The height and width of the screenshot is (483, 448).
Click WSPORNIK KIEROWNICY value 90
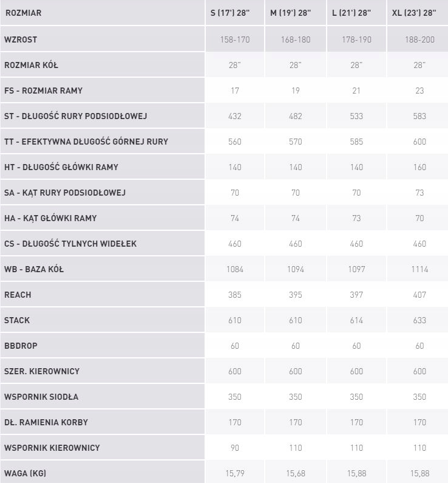[235, 448]
